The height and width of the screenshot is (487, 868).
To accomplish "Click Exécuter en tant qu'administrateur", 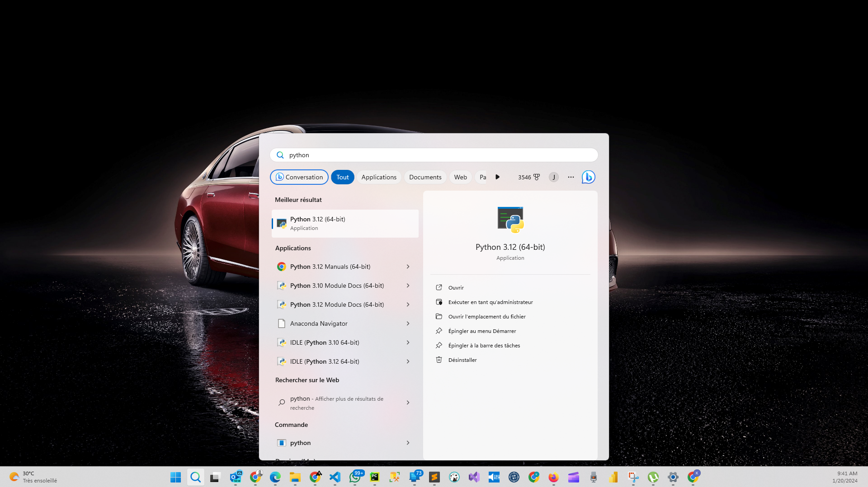I will pos(491,302).
